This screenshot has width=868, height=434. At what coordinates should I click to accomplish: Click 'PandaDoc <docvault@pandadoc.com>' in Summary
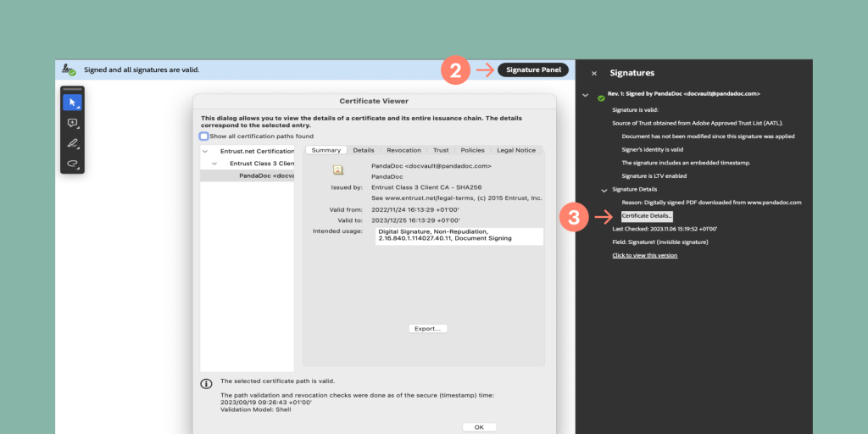[431, 165]
